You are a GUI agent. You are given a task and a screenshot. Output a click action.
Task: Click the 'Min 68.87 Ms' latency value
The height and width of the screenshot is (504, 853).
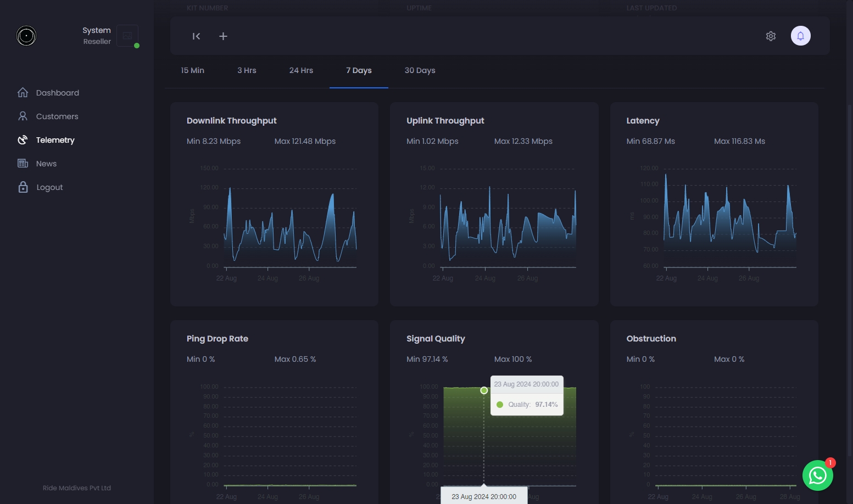pos(651,141)
